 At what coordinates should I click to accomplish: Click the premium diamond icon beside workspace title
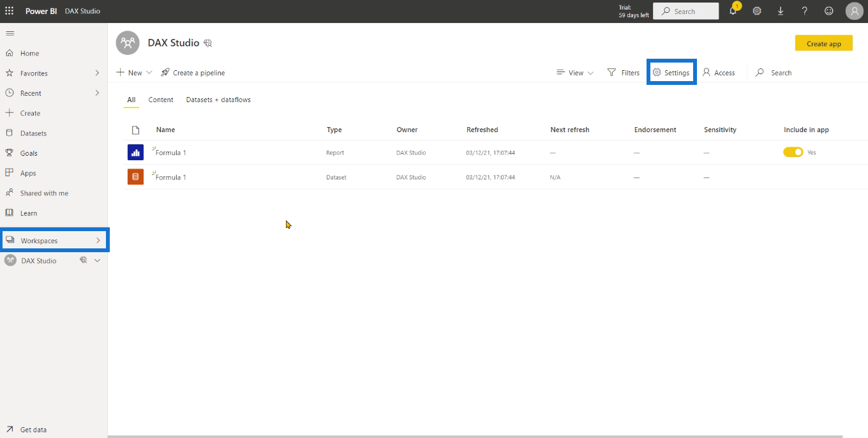207,43
